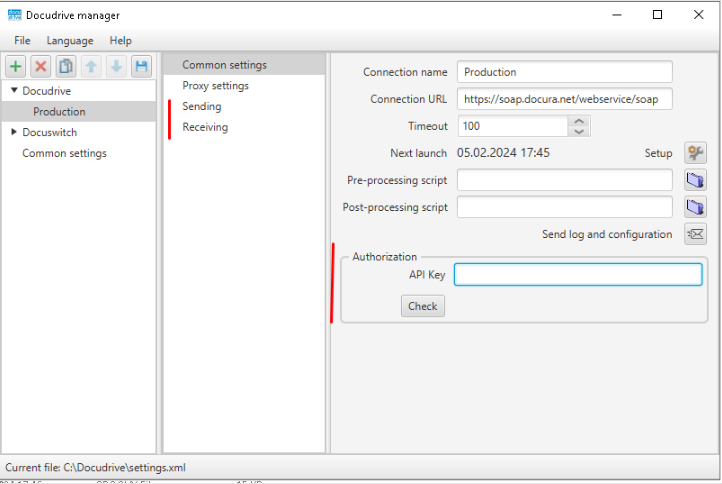Click the move down arrow icon
This screenshot has width=722, height=484.
[116, 66]
